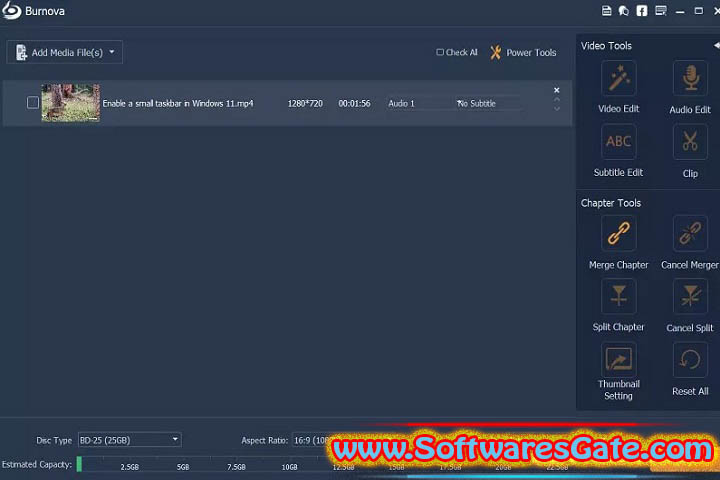Viewport: 720px width, 480px height.
Task: Open the No Subtitle dropdown
Action: (489, 103)
